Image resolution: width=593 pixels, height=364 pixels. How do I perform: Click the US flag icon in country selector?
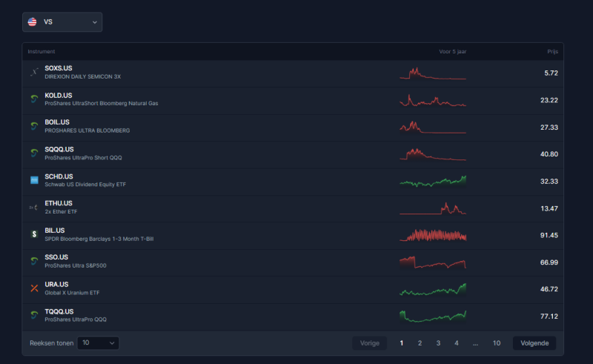pyautogui.click(x=32, y=22)
